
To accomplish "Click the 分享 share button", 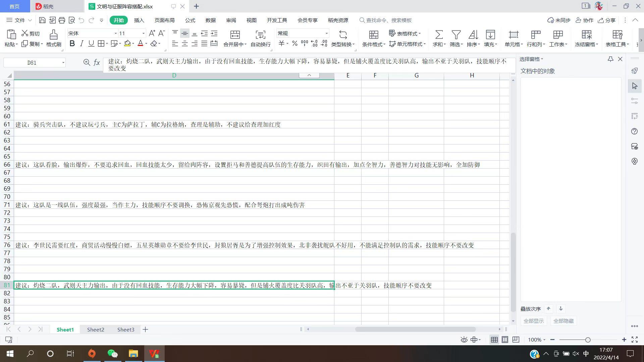I will (x=607, y=20).
